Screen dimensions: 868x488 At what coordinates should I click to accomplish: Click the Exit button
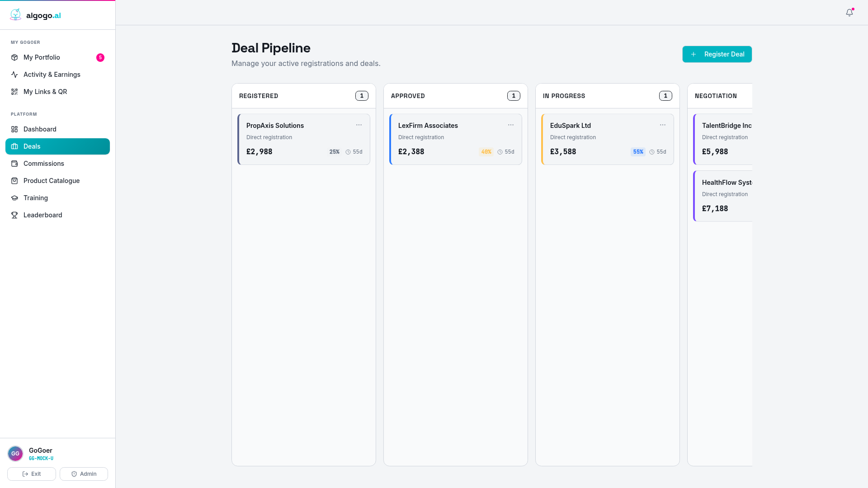tap(32, 474)
